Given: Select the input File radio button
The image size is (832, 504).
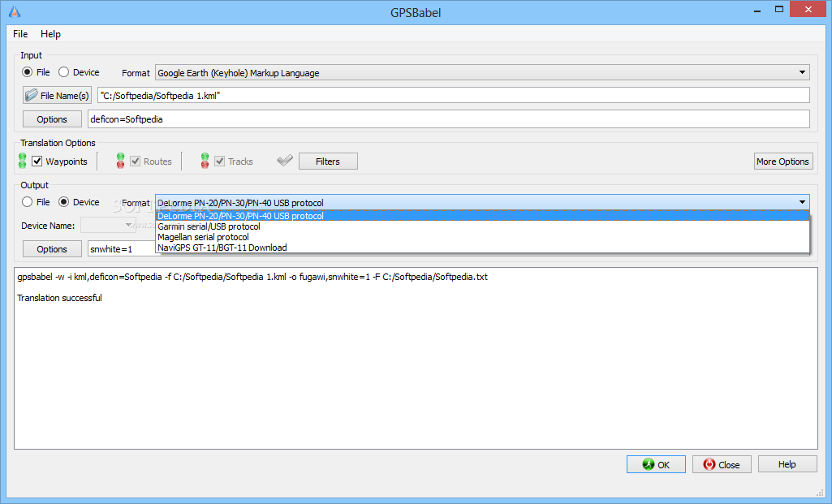Looking at the screenshot, I should tap(27, 71).
